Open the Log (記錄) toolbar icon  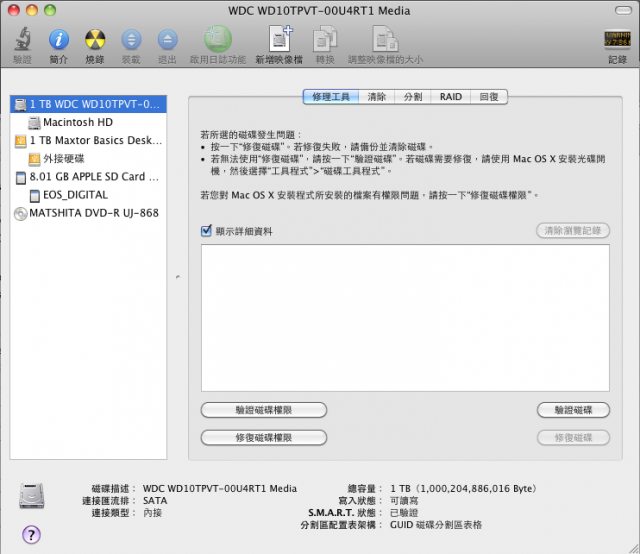[617, 39]
